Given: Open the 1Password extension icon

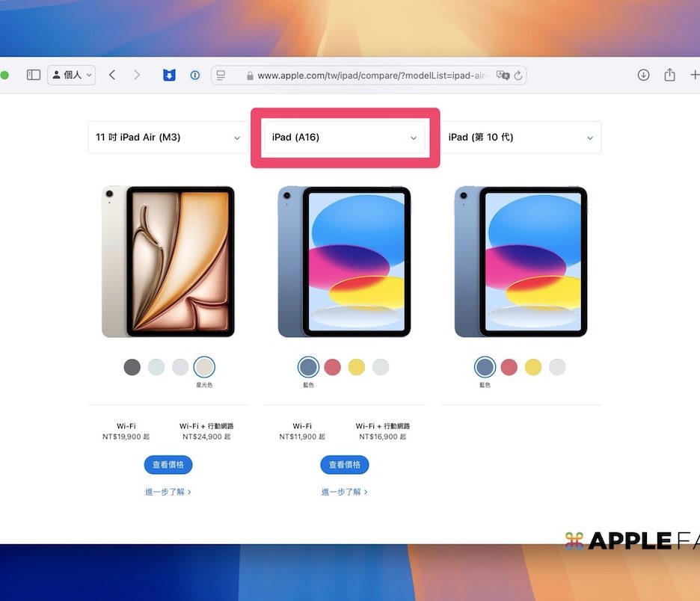Looking at the screenshot, I should pos(194,75).
